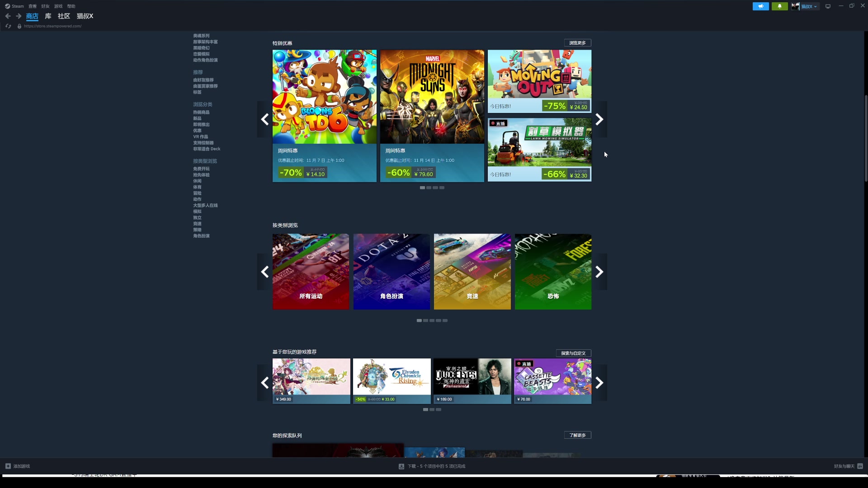The height and width of the screenshot is (488, 868).
Task: Click the 探索与自定义 button
Action: (x=573, y=353)
